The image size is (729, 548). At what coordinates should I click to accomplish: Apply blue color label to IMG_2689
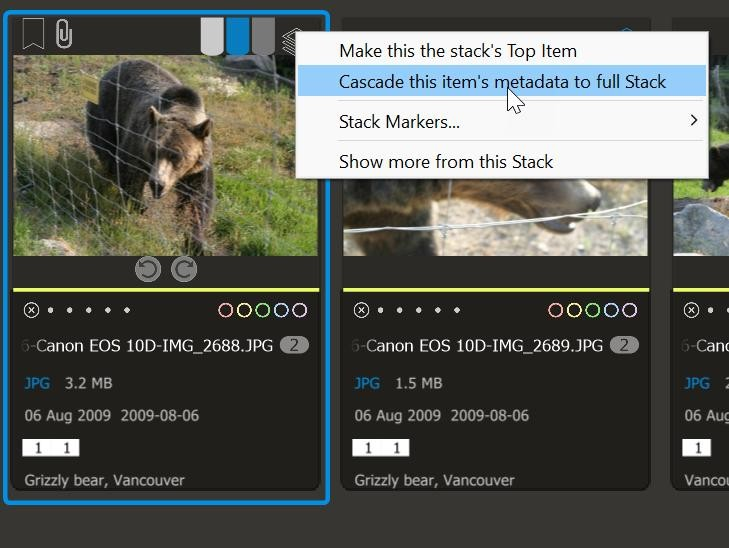point(611,310)
